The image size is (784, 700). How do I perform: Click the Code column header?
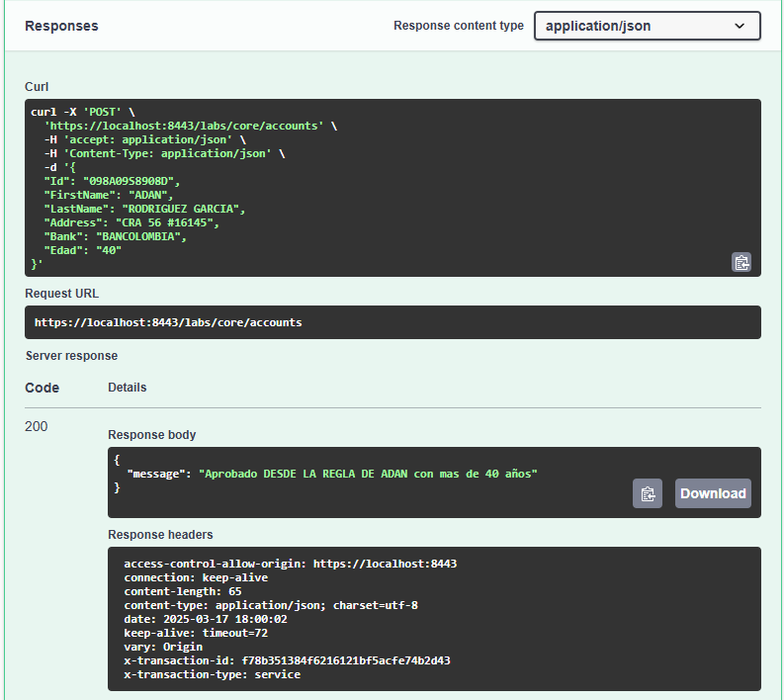[x=42, y=388]
